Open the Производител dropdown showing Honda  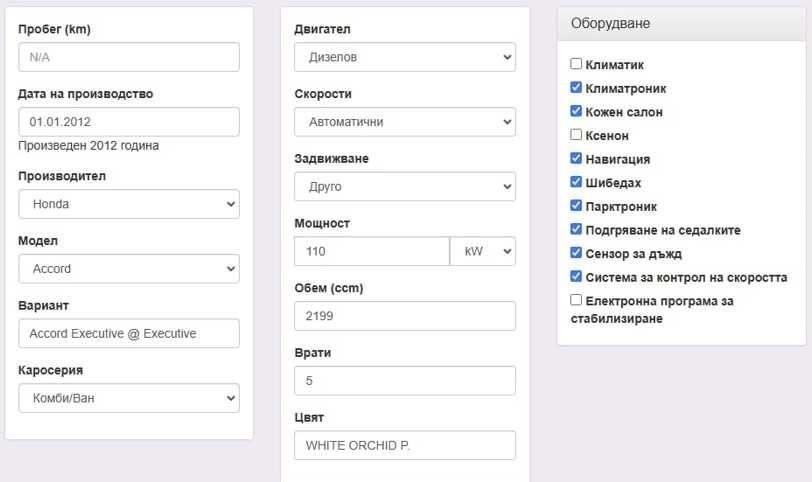(x=129, y=204)
